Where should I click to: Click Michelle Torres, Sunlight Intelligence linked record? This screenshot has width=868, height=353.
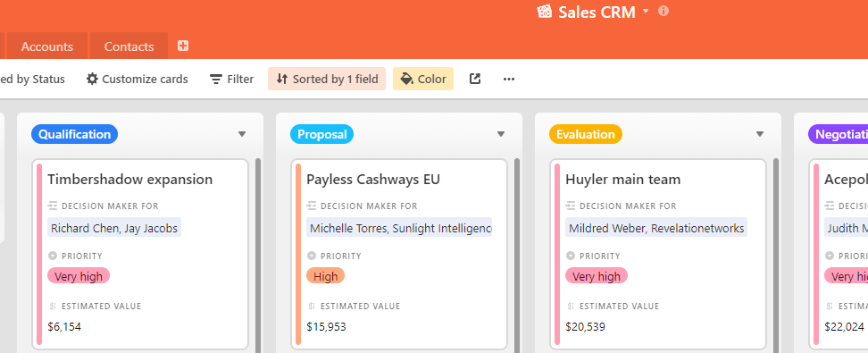tap(399, 228)
